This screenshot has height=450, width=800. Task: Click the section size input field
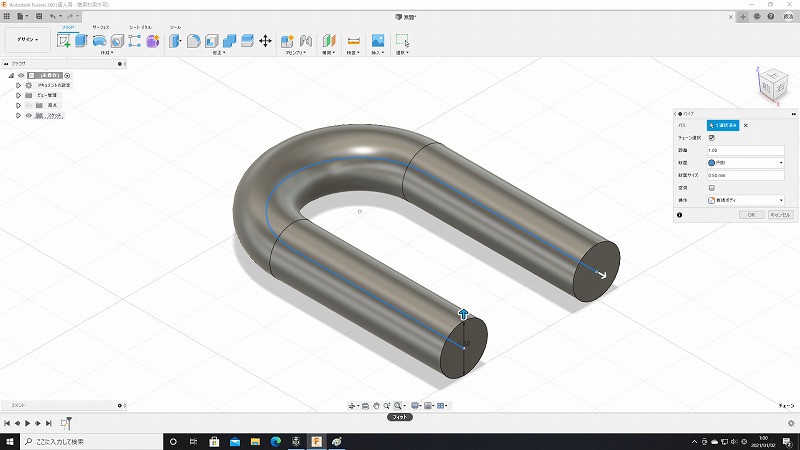click(745, 175)
